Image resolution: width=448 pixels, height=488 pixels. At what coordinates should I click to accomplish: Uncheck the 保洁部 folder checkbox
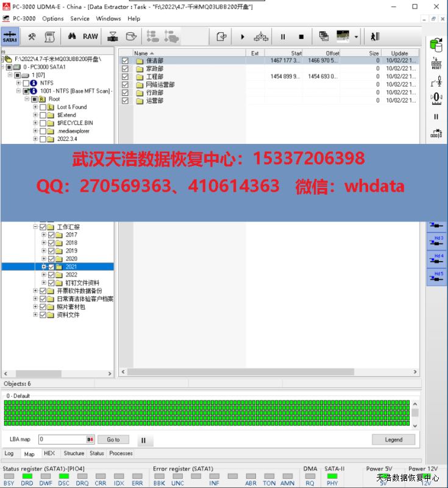[x=125, y=61]
